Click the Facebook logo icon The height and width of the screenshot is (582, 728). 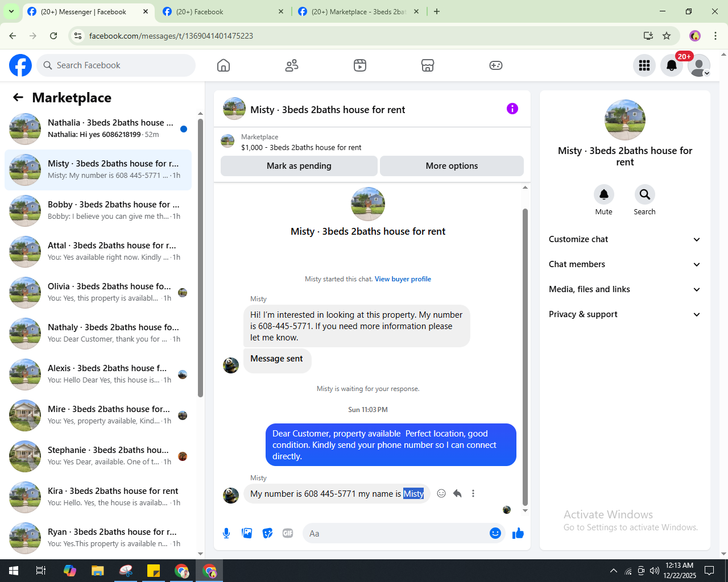(20, 65)
